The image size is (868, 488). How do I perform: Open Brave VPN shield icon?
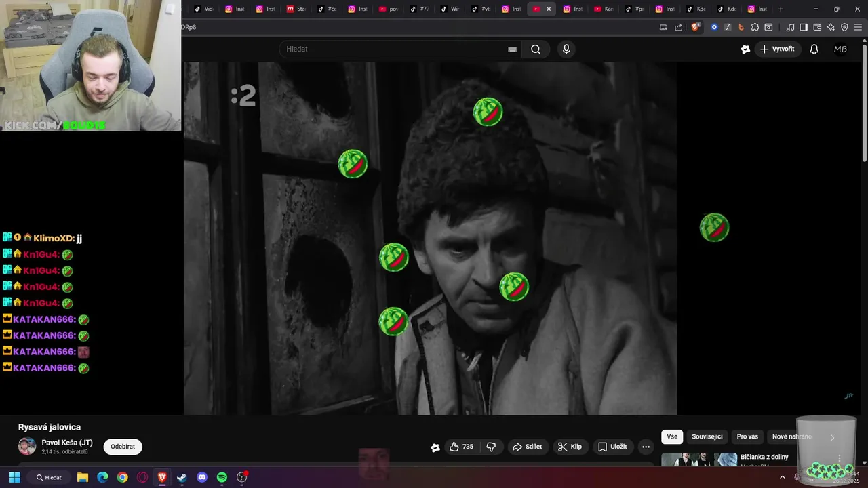(844, 27)
